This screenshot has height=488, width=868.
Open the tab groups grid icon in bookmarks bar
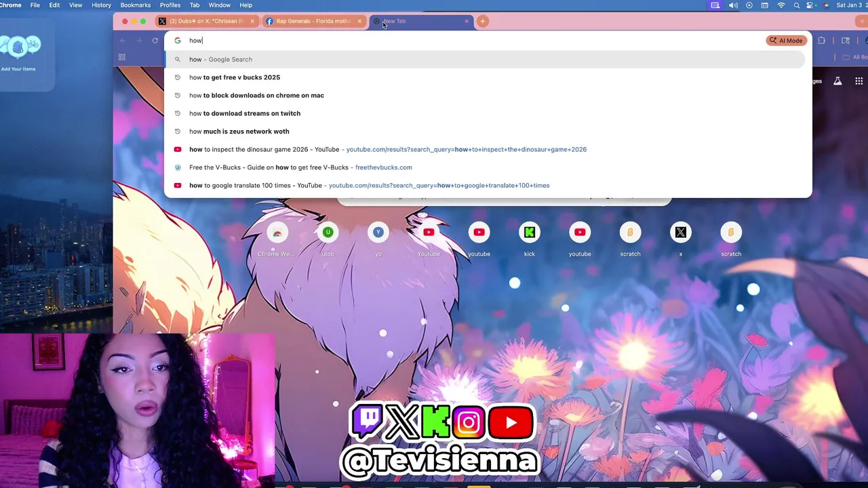(x=122, y=58)
